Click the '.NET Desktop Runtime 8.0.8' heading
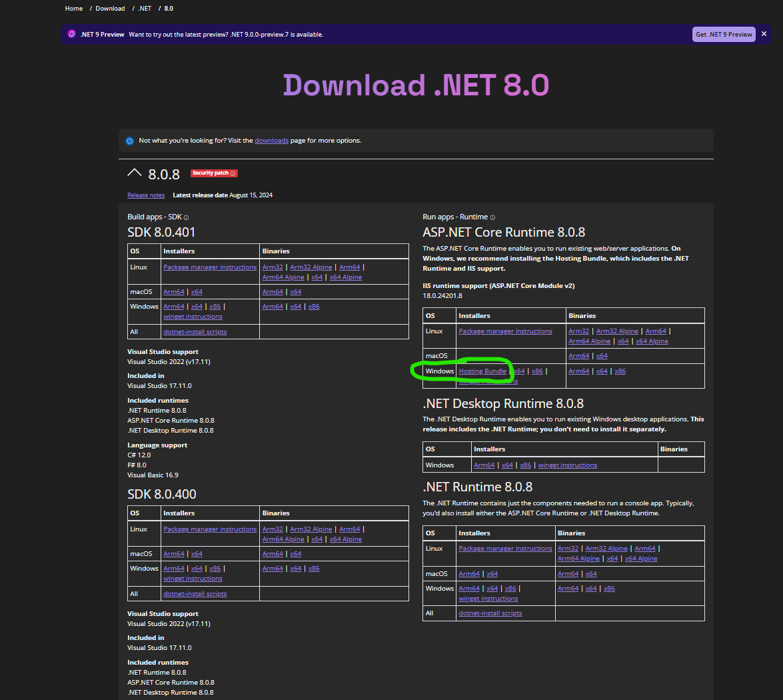 pyautogui.click(x=503, y=403)
